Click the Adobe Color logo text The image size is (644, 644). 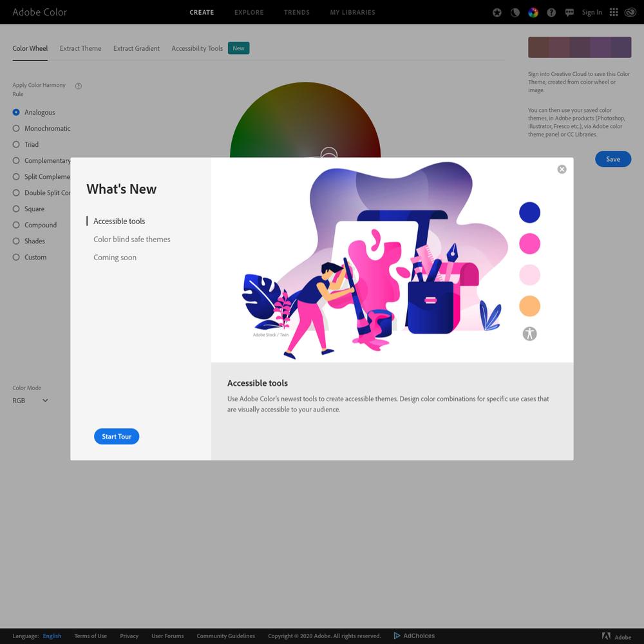(x=39, y=12)
